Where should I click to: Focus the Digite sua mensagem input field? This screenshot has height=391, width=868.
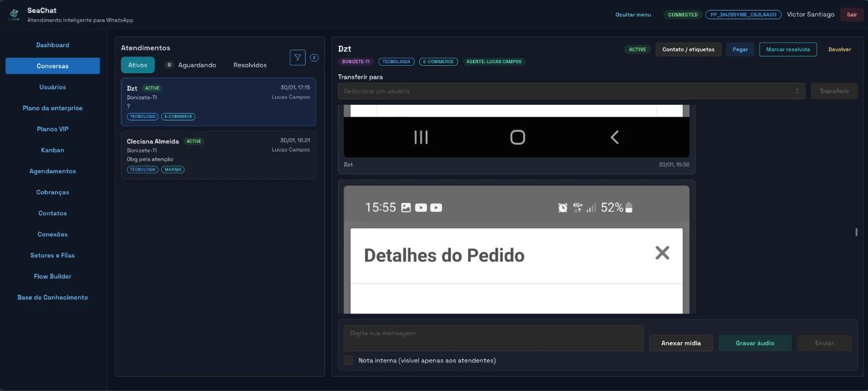coord(493,338)
